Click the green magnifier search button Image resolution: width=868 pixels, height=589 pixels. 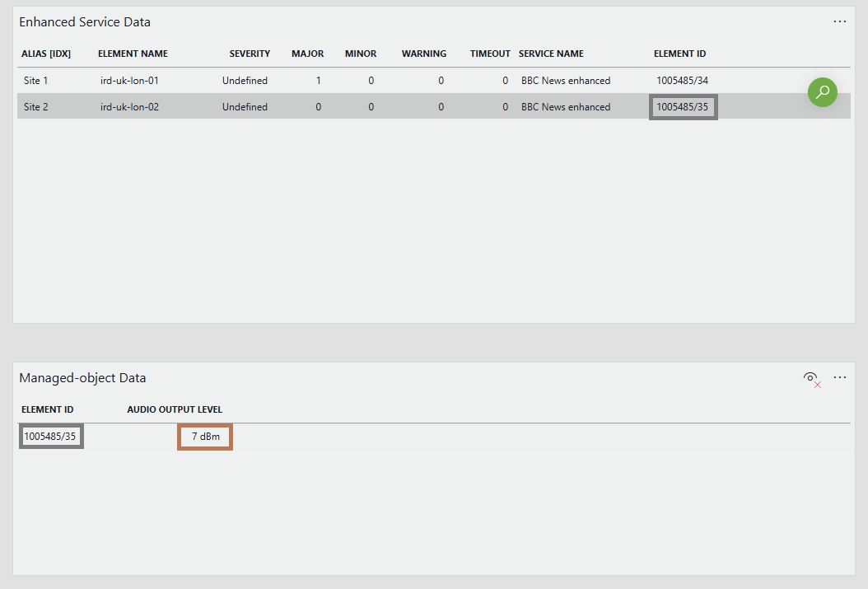click(822, 92)
